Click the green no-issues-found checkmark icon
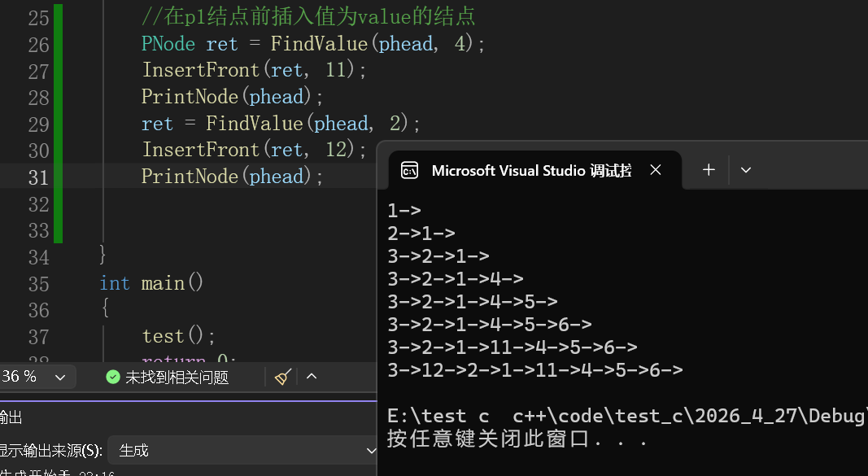The width and height of the screenshot is (868, 476). (x=113, y=377)
